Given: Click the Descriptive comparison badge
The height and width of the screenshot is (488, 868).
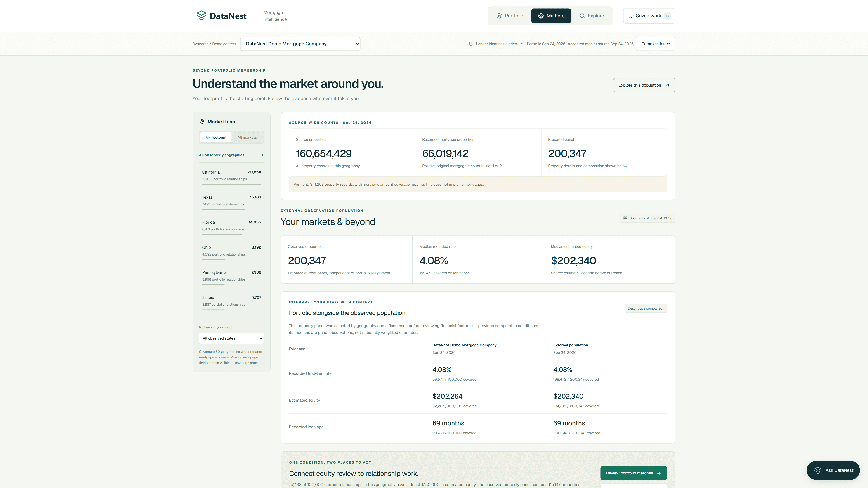Looking at the screenshot, I should point(646,308).
